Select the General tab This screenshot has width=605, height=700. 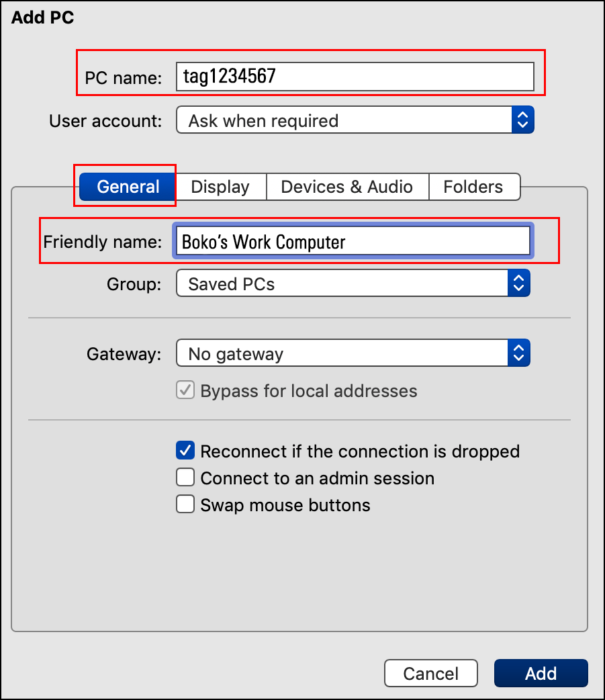click(x=128, y=187)
